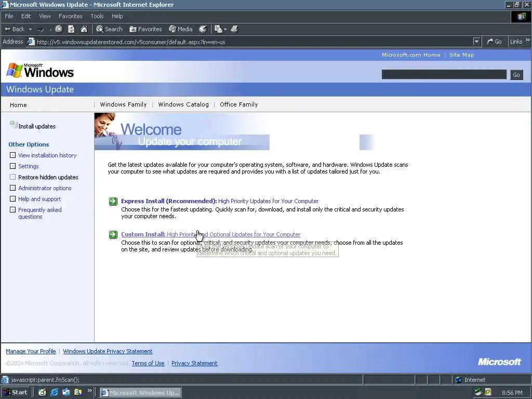Click the box icon beside Settings
532x399 pixels.
[13, 166]
